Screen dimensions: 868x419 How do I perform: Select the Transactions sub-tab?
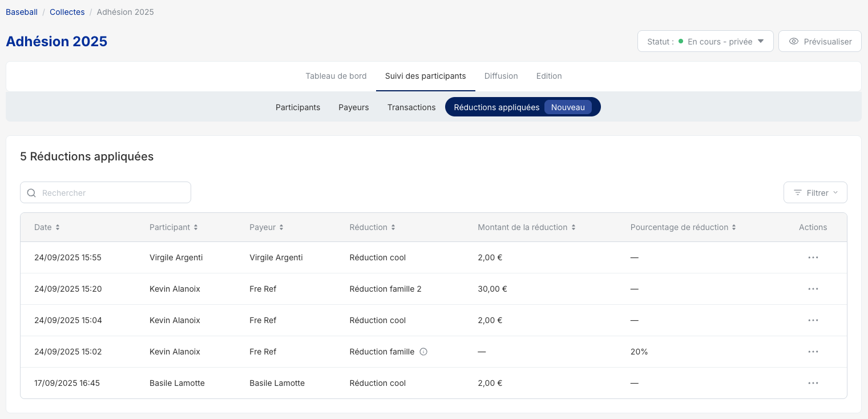pyautogui.click(x=411, y=107)
